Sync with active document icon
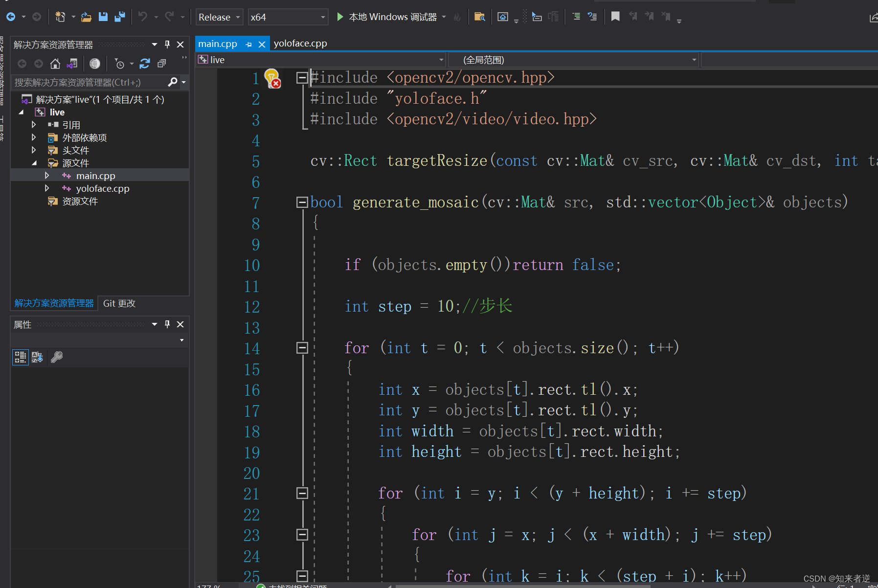878x588 pixels. pos(145,64)
